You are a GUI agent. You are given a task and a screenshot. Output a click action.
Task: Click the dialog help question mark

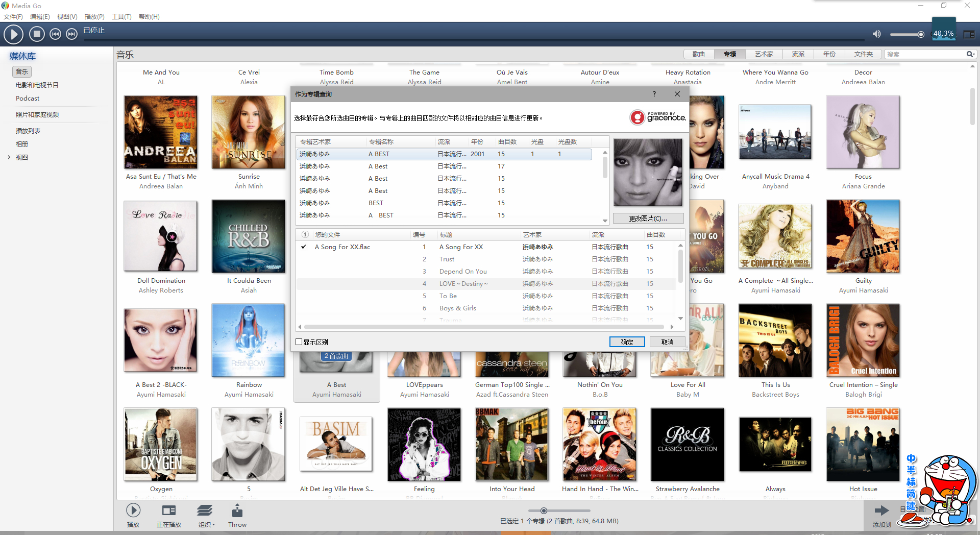pos(654,94)
